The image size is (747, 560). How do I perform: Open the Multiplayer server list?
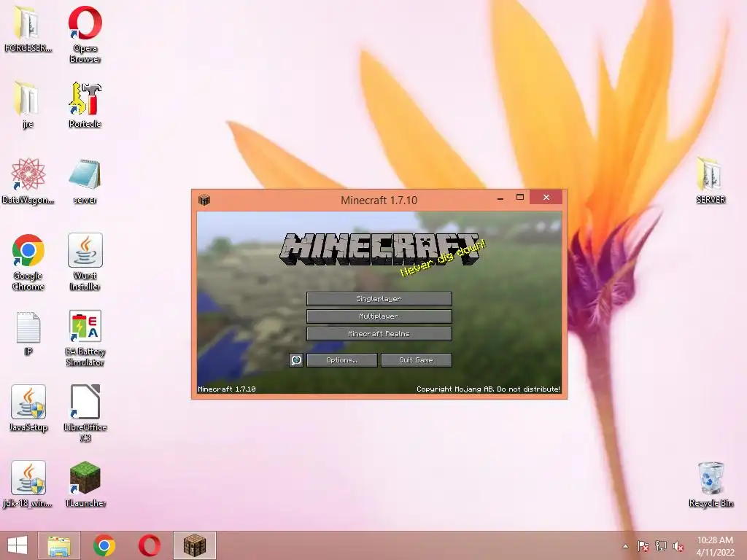pos(379,316)
